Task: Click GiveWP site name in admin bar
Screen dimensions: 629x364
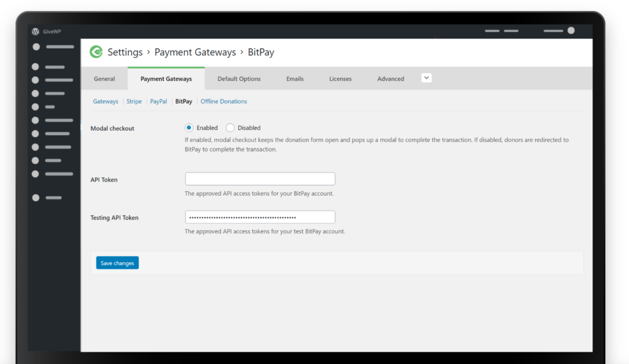Action: click(x=52, y=31)
